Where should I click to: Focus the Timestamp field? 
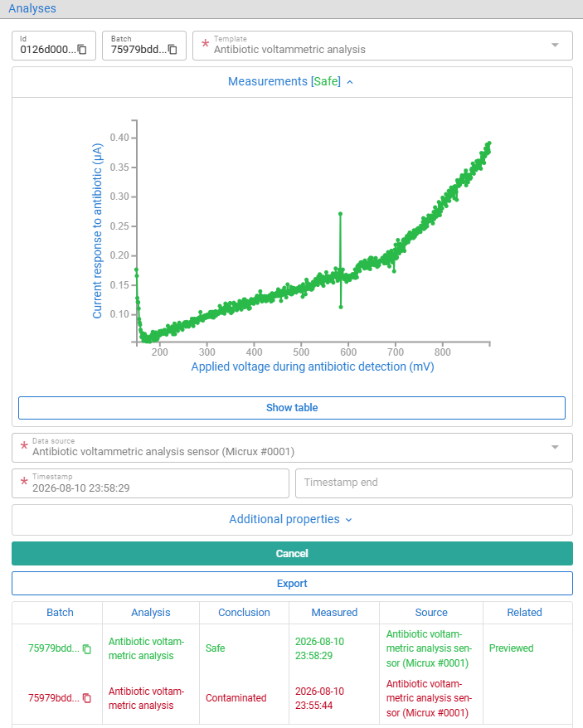[150, 483]
